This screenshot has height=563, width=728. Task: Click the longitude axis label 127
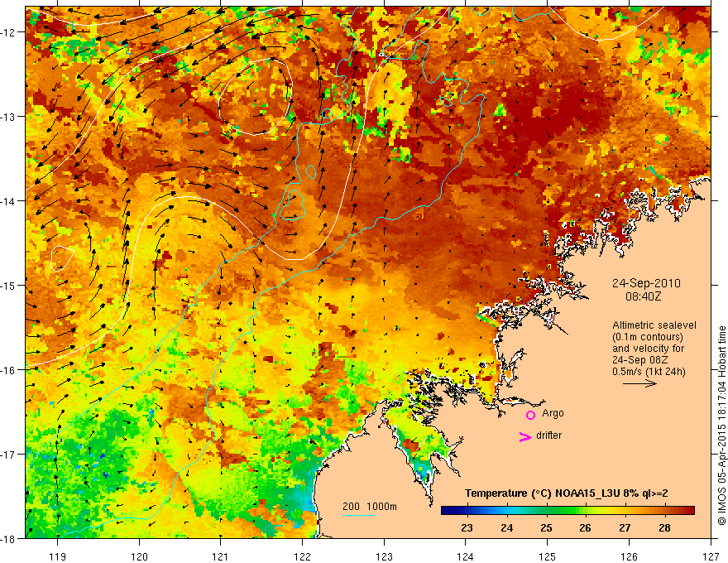coord(711,556)
